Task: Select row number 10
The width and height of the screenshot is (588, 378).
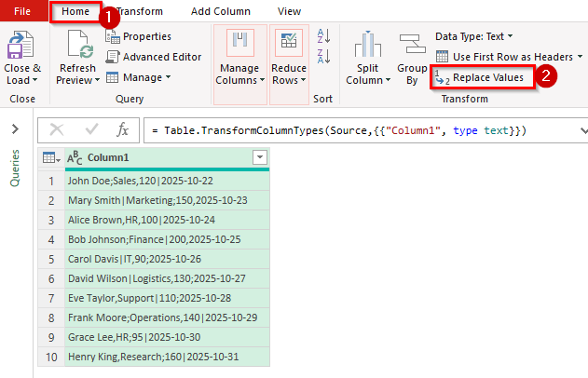Action: (51, 357)
